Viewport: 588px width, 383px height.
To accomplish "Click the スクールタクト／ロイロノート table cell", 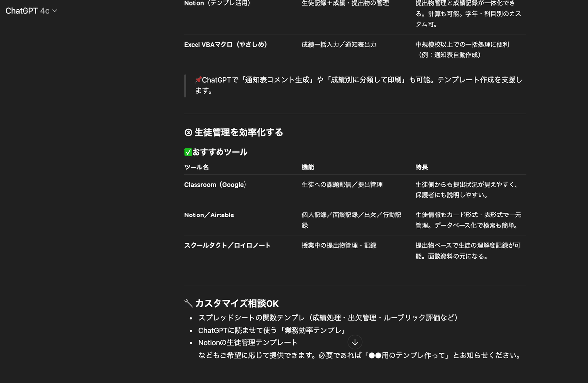I will (226, 245).
